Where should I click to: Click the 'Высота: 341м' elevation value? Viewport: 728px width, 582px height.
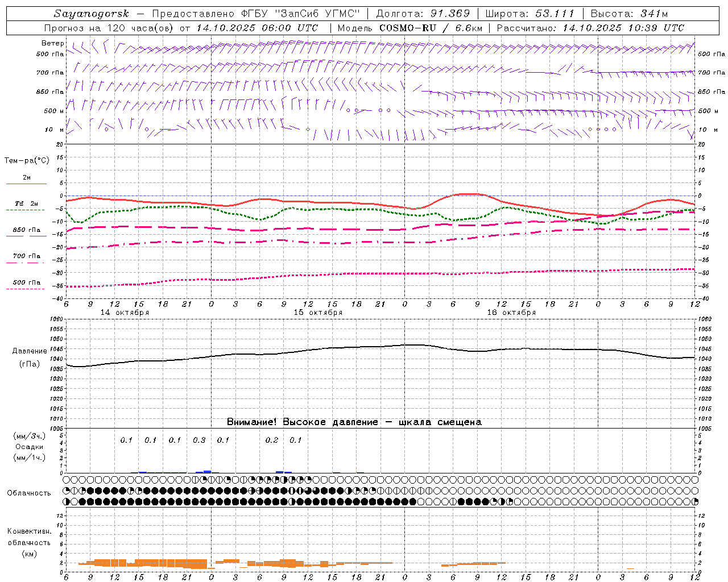click(629, 14)
